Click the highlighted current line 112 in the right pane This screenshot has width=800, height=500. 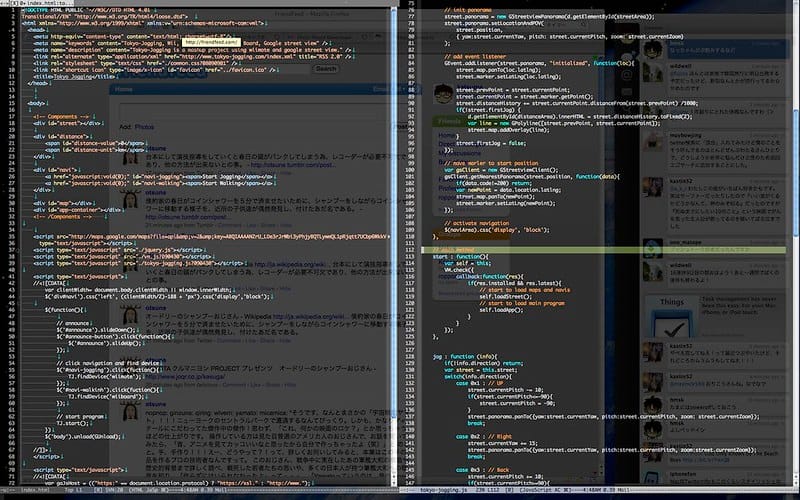click(x=603, y=250)
